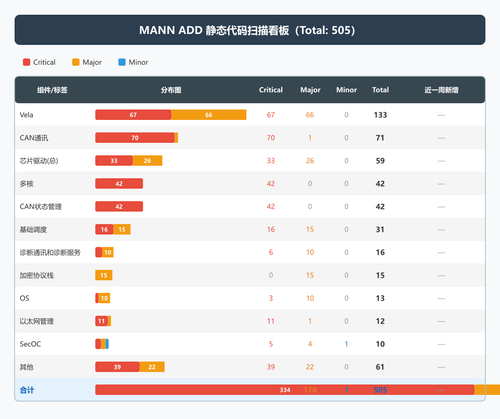Click 芯片驱动 Total value 59
The height and width of the screenshot is (419, 500).
(x=380, y=161)
